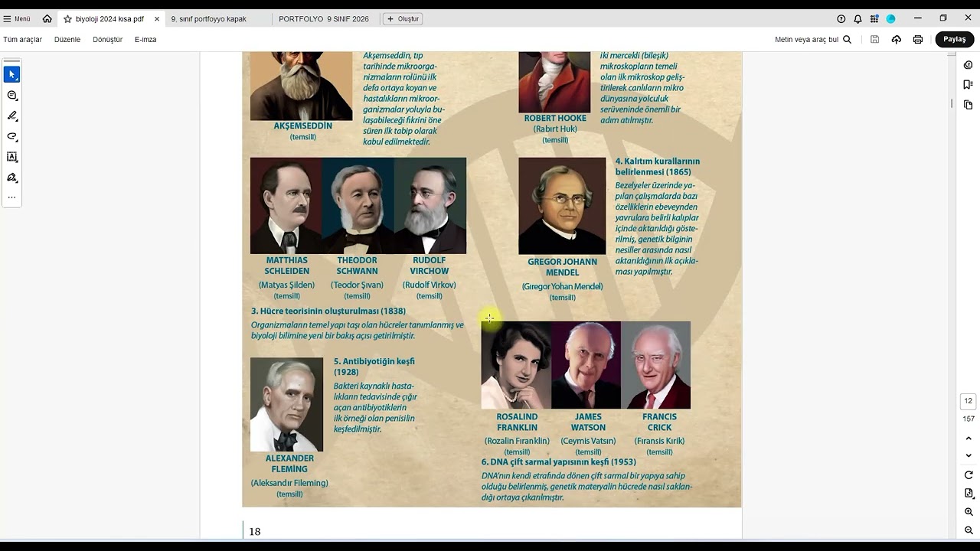Switch to 9. sınıf portfoyyo kapak tab

208,18
